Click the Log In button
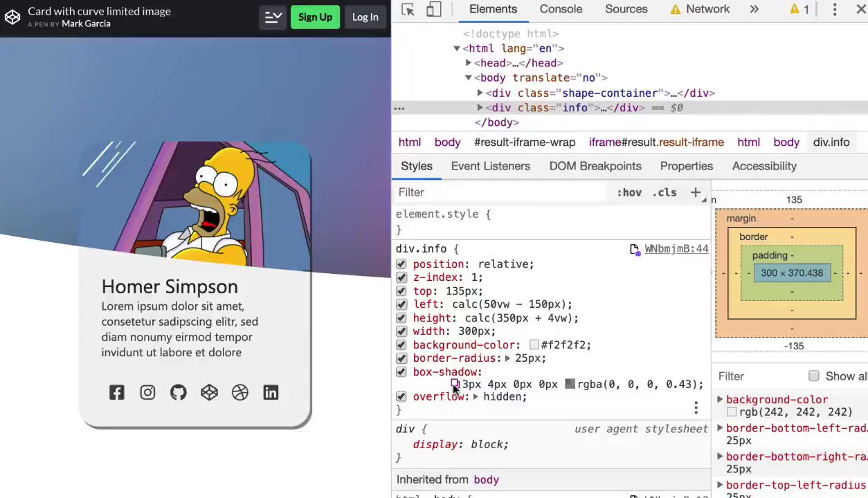This screenshot has height=498, width=868. click(365, 17)
